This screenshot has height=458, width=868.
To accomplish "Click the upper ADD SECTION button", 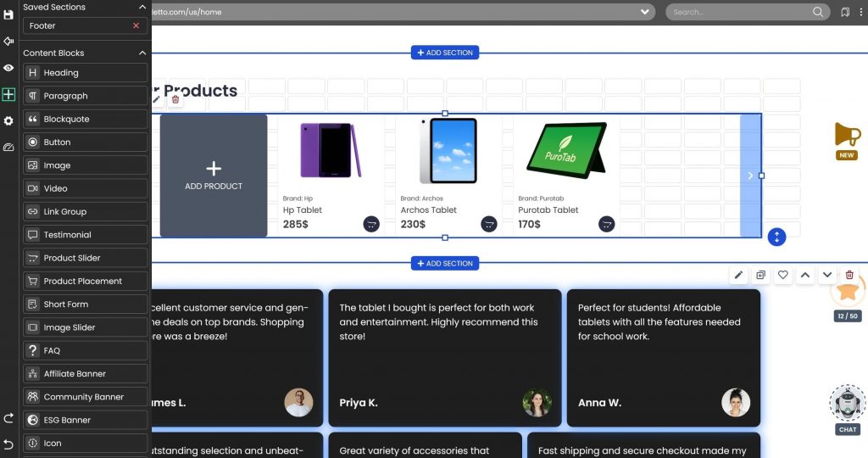I will click(445, 53).
